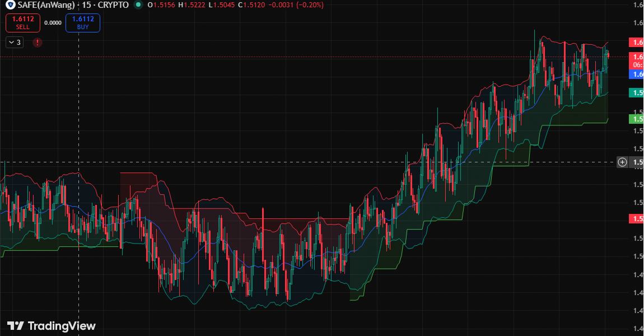
Task: Click the green market status dot
Action: pyautogui.click(x=138, y=5)
